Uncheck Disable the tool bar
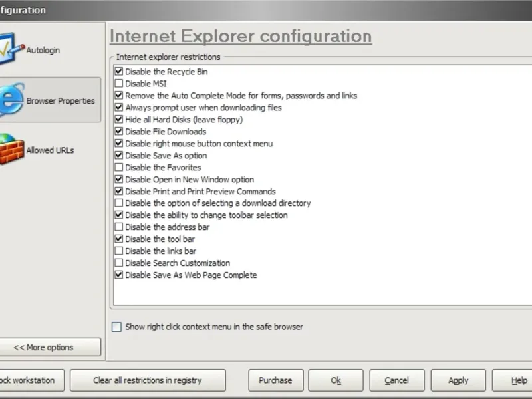Image resolution: width=532 pixels, height=399 pixels. click(x=119, y=239)
